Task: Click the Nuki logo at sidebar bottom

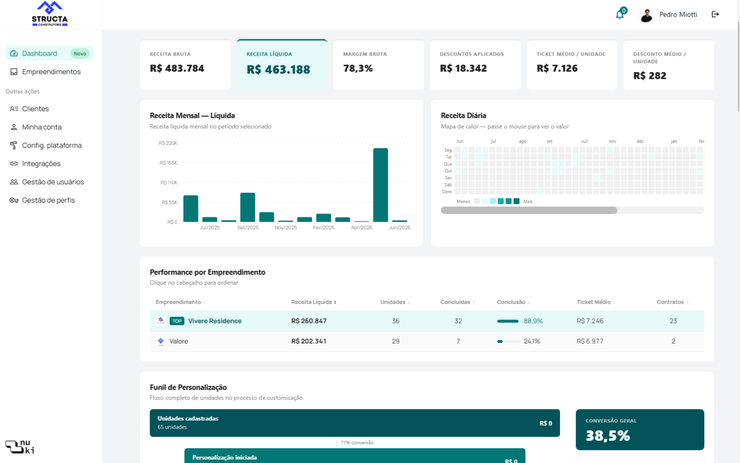Action: coord(20,446)
